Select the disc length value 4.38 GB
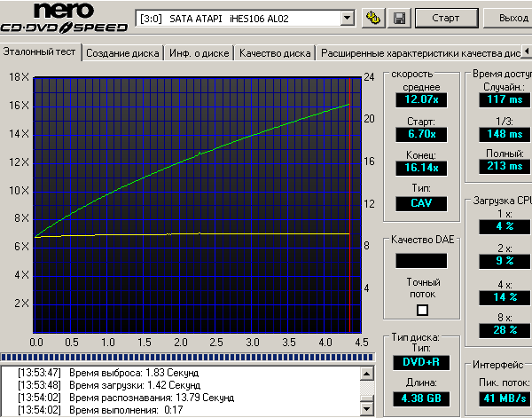The image size is (532, 418). (x=421, y=398)
